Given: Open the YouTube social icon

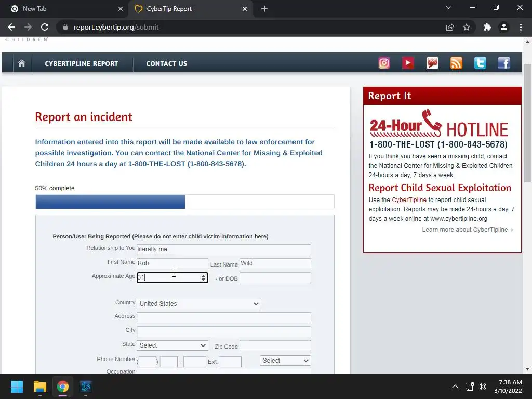Looking at the screenshot, I should point(408,63).
